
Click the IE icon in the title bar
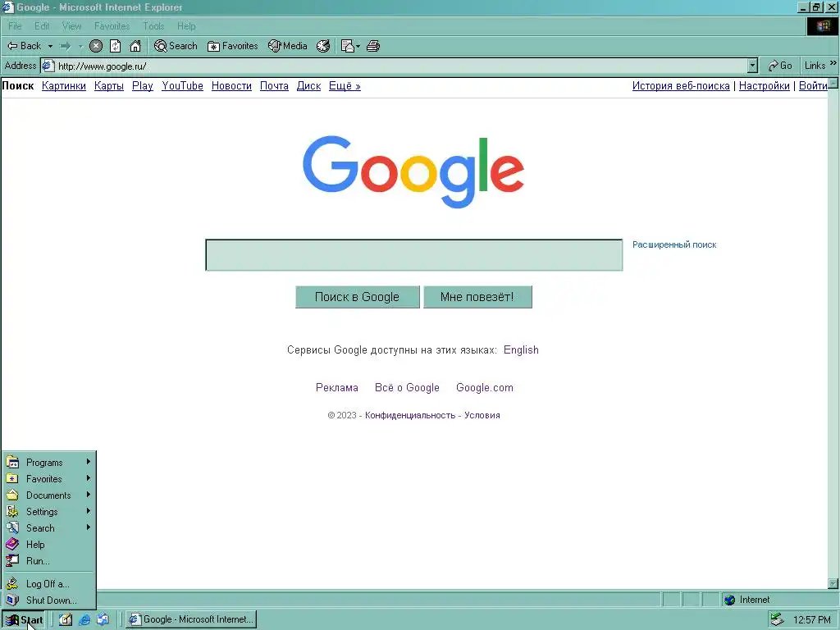8,7
